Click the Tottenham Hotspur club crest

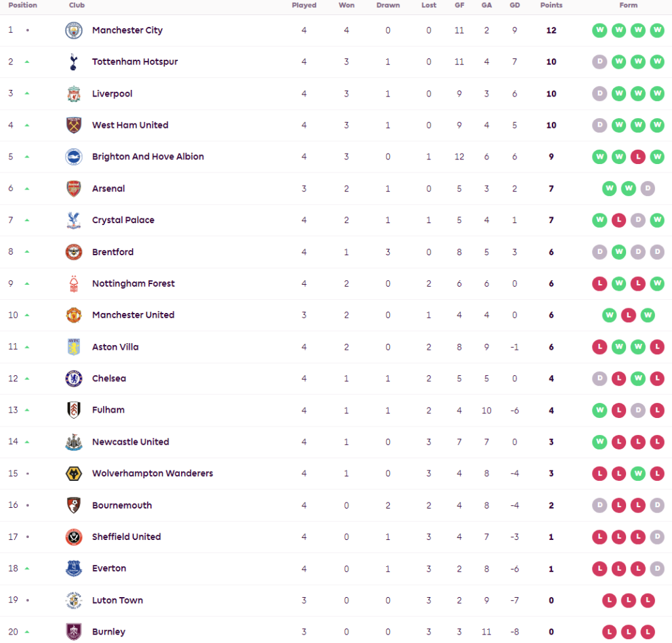[73, 62]
